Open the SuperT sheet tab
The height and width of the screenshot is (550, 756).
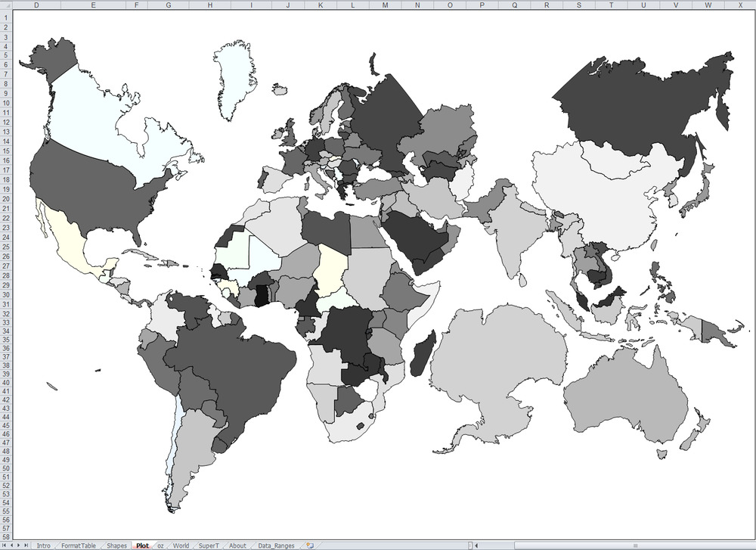[x=209, y=545]
